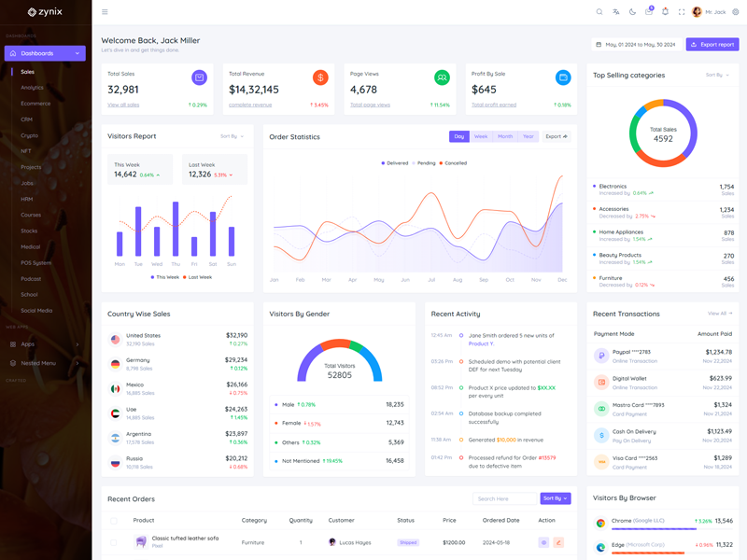Tick the checkbox for the Classic tufted leather sofa row
The width and height of the screenshot is (747, 560).
tap(114, 542)
